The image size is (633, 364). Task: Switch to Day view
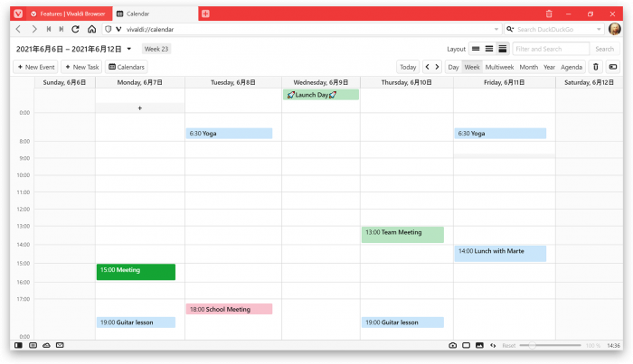453,67
